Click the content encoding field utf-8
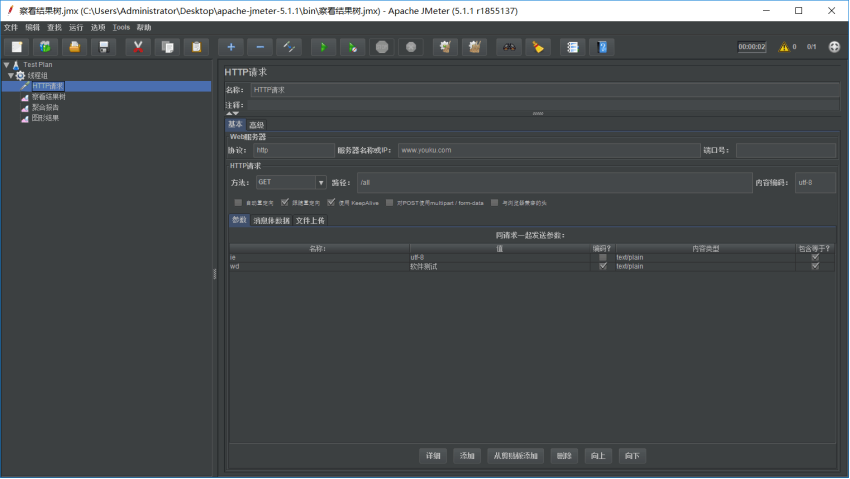 815,183
